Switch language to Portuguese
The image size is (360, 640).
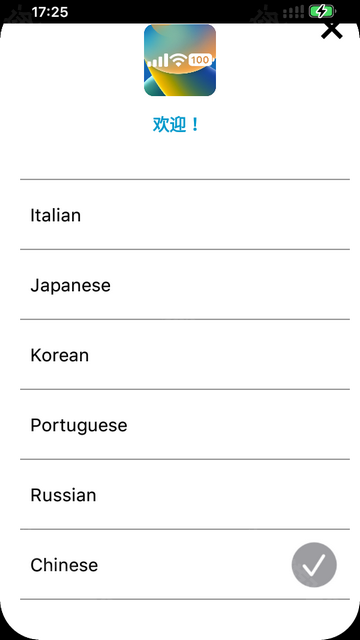(185, 425)
